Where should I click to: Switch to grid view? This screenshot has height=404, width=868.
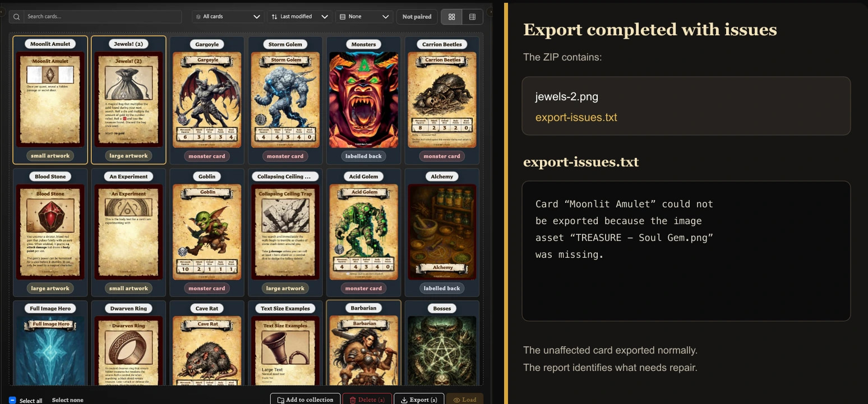point(451,17)
